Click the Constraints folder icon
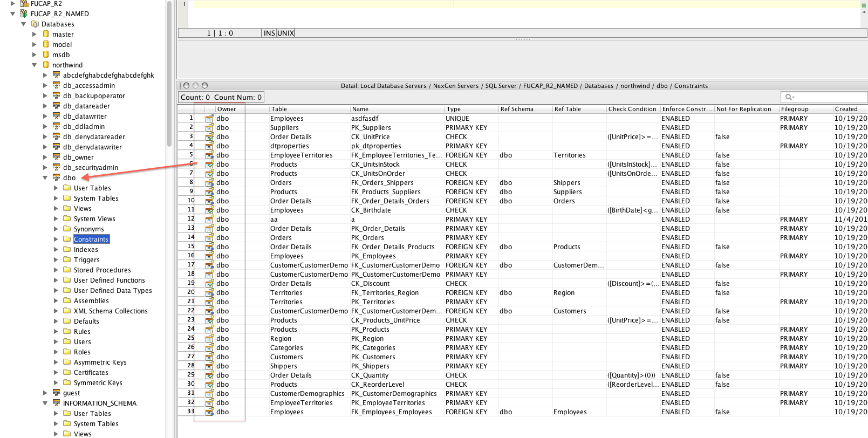Image resolution: width=868 pixels, height=438 pixels. [x=67, y=239]
